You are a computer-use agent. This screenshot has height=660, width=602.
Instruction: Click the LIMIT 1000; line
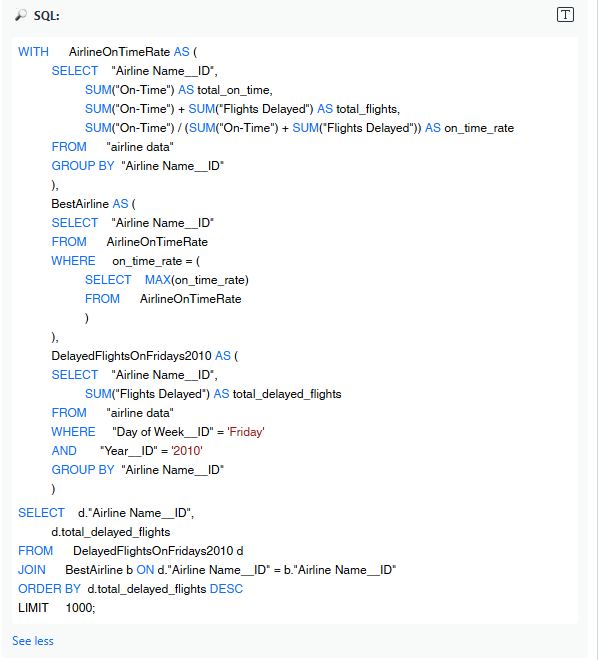57,608
